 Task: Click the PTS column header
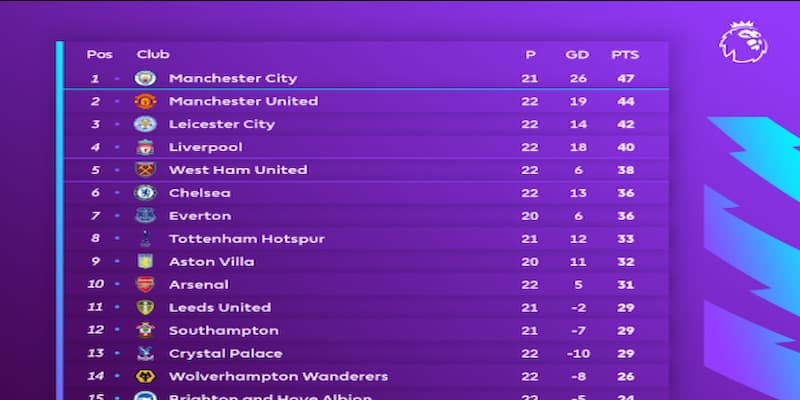pos(625,55)
